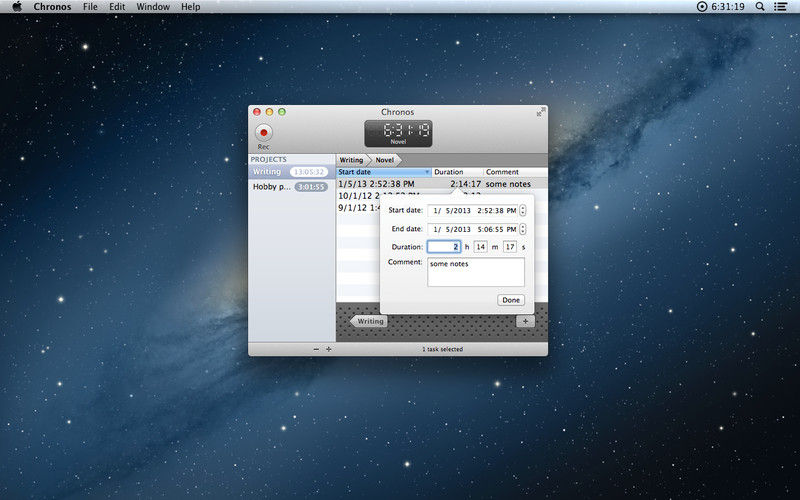The image size is (800, 500).
Task: Open the Window menu
Action: click(x=153, y=7)
